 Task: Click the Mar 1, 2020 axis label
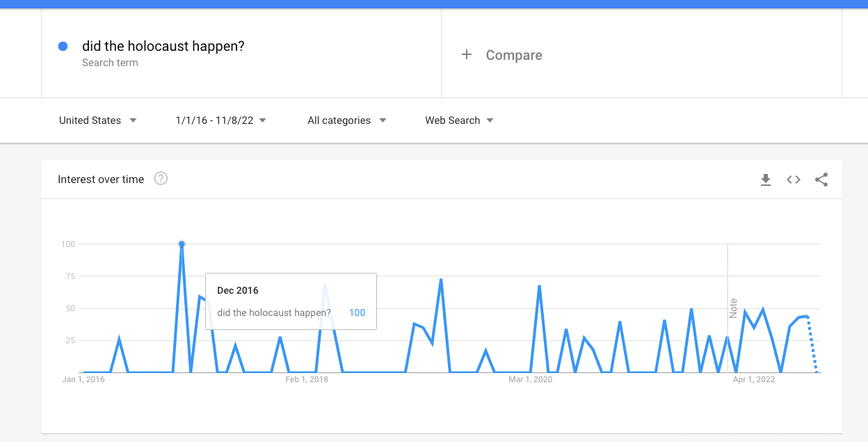[x=531, y=379]
